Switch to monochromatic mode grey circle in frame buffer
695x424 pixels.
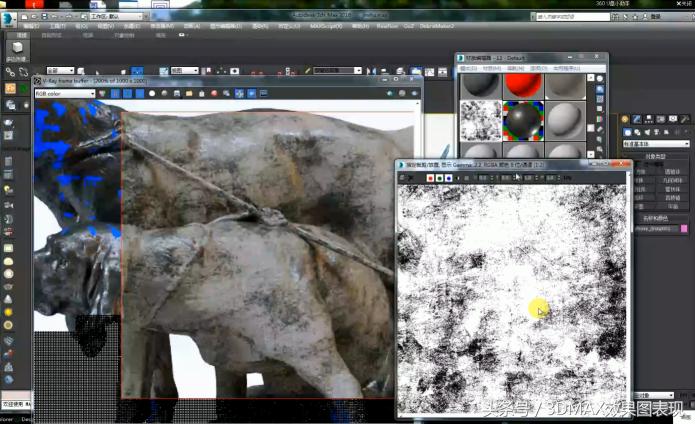coord(164,93)
